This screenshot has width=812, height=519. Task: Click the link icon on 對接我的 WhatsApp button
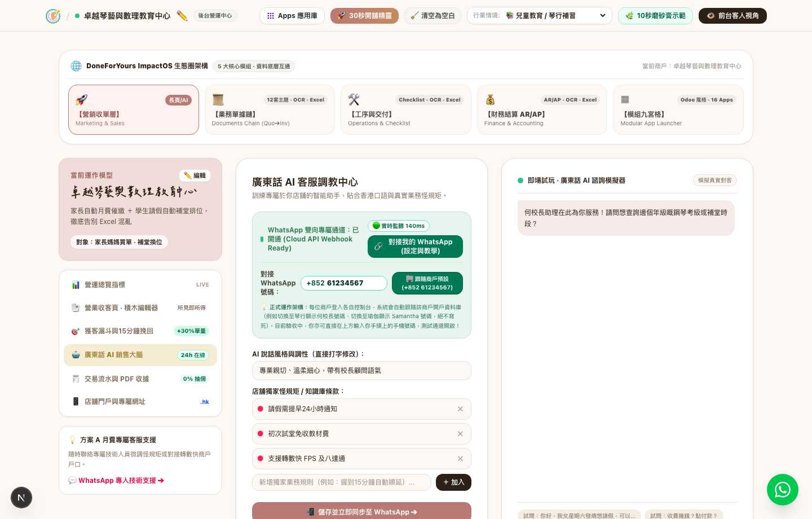click(378, 247)
